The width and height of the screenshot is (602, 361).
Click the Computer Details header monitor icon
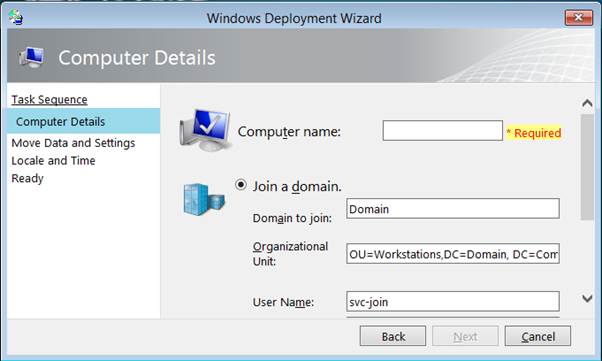(31, 58)
